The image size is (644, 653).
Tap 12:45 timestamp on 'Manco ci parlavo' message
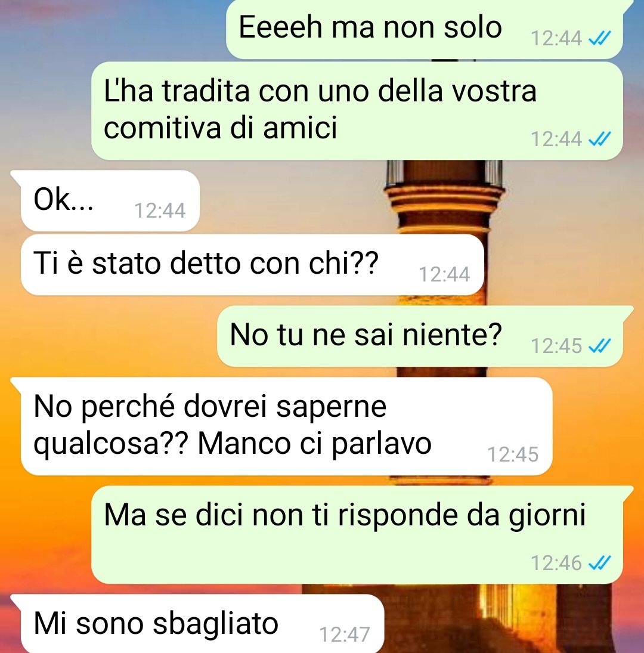pos(513,454)
